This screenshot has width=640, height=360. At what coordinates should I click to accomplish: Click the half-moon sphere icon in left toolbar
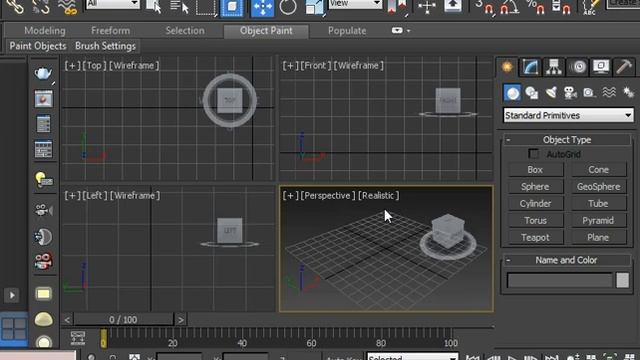coord(43,237)
